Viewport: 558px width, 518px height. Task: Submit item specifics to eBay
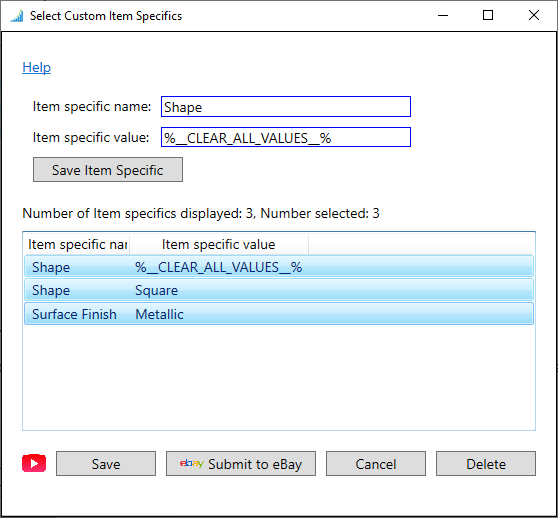point(241,464)
